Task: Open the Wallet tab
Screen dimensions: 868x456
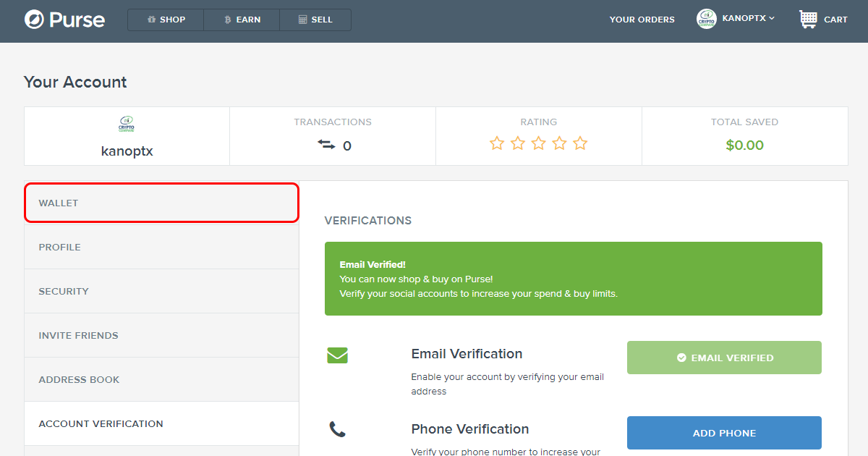Action: point(161,203)
